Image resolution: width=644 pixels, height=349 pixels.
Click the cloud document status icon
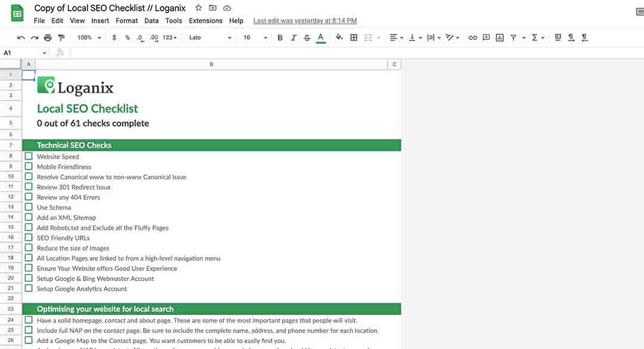227,8
